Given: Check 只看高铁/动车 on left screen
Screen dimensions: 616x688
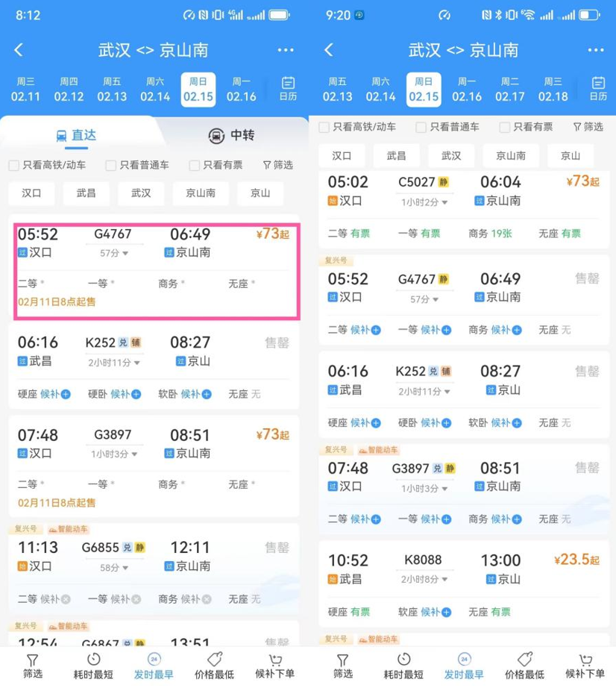Looking at the screenshot, I should click(x=14, y=166).
